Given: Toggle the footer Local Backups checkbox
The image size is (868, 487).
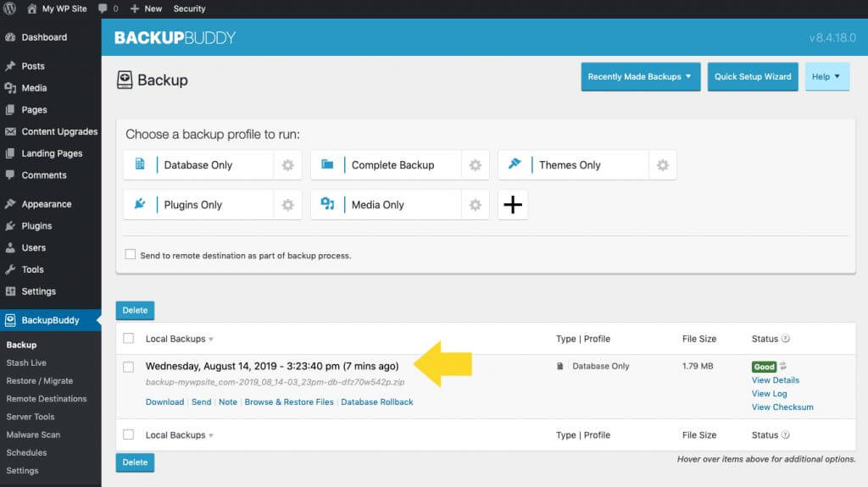Looking at the screenshot, I should pyautogui.click(x=129, y=434).
